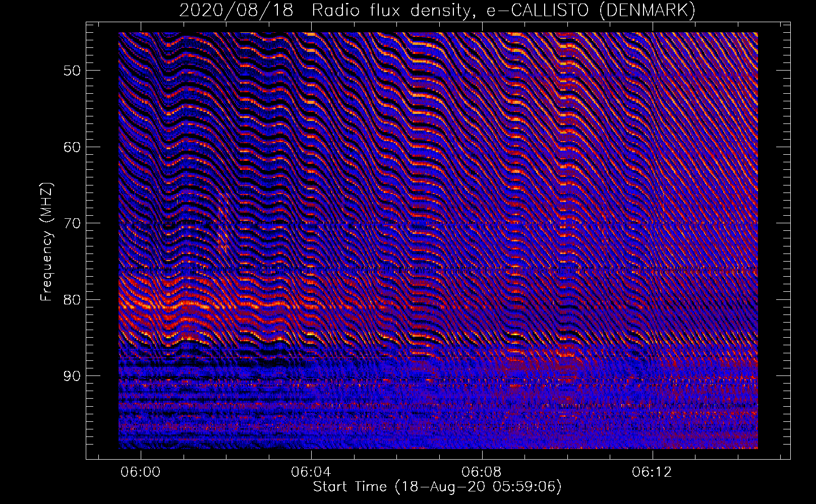Click the 80 MHz frequency tick label
Viewport: 816px width, 504px height.
[x=72, y=300]
